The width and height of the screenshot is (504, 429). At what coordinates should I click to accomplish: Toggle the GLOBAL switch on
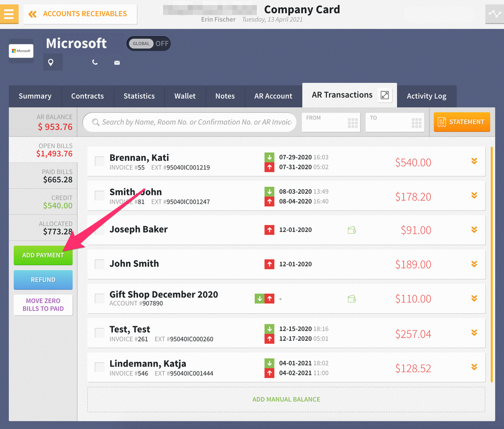[x=148, y=44]
